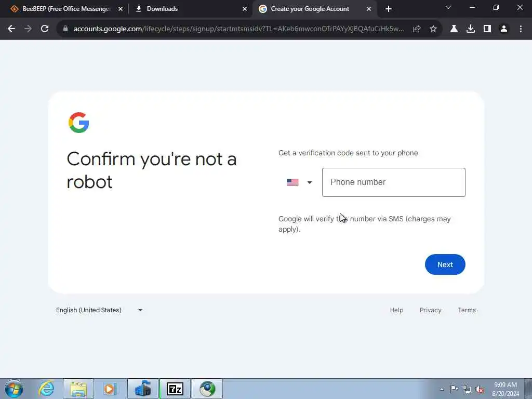Launch 7-Zip from the taskbar

click(175, 389)
